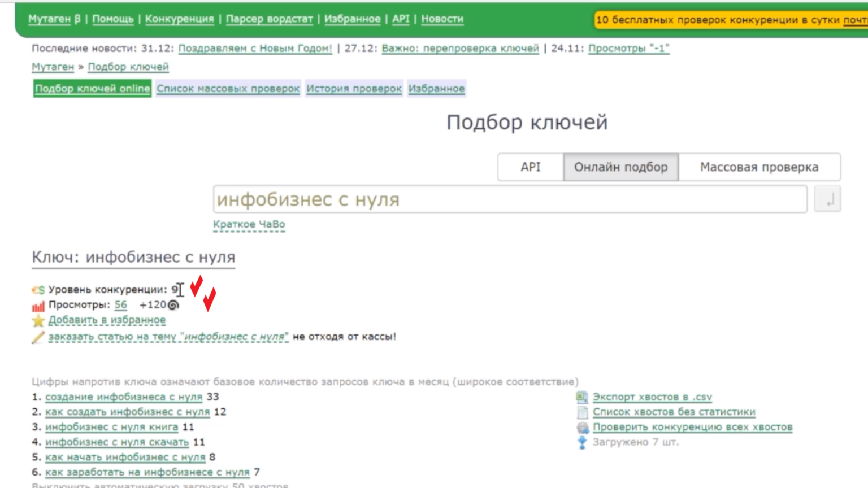Open Конкуренция in the top green menu
Image resolution: width=868 pixels, height=488 pixels.
[x=179, y=19]
